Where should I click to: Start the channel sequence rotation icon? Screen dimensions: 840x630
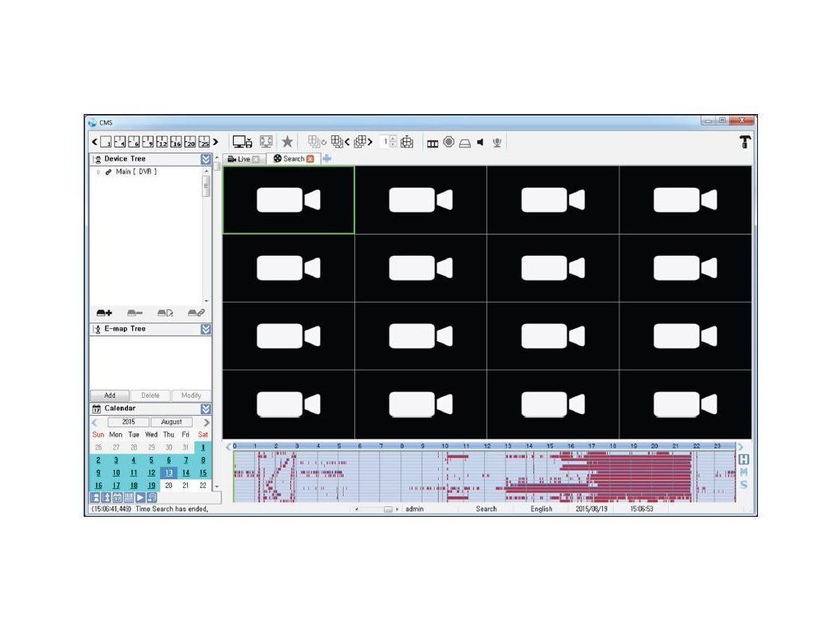point(317,141)
